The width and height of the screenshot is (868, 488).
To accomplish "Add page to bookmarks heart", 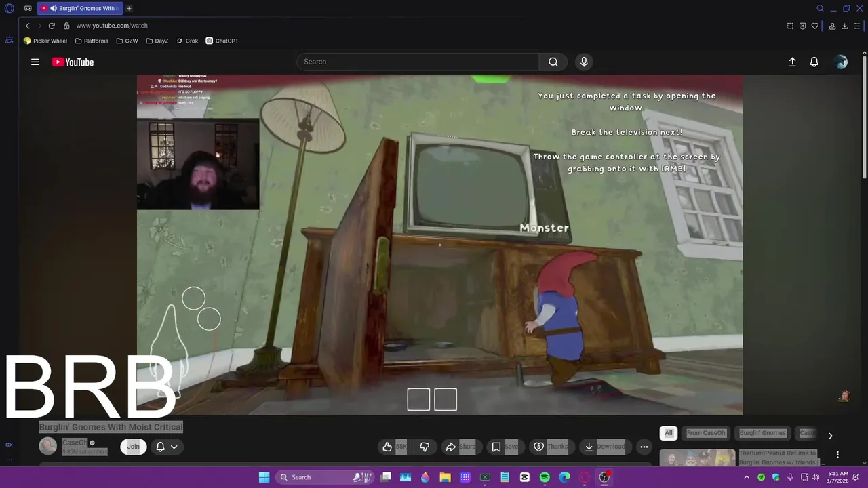I will point(814,26).
